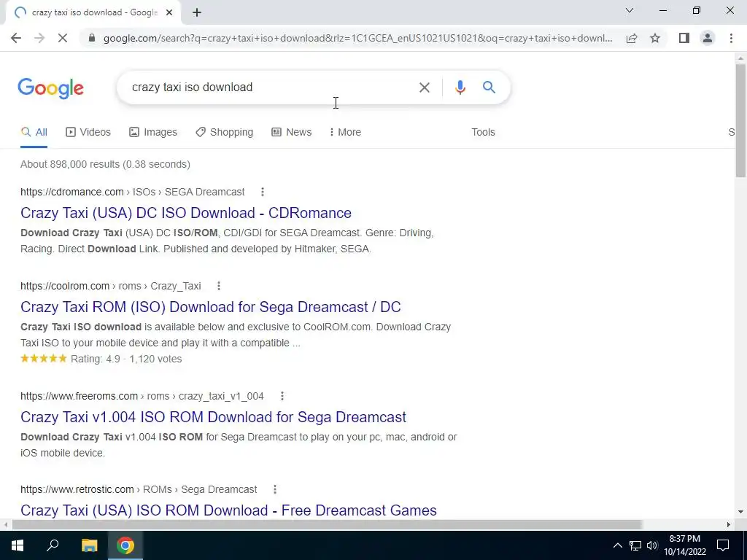747x560 pixels.
Task: Switch to News results
Action: [x=292, y=133]
